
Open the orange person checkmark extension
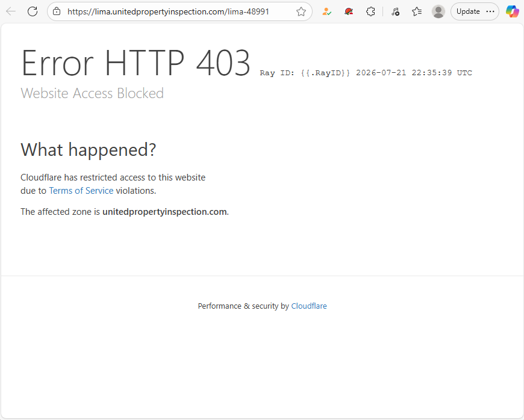(x=326, y=11)
